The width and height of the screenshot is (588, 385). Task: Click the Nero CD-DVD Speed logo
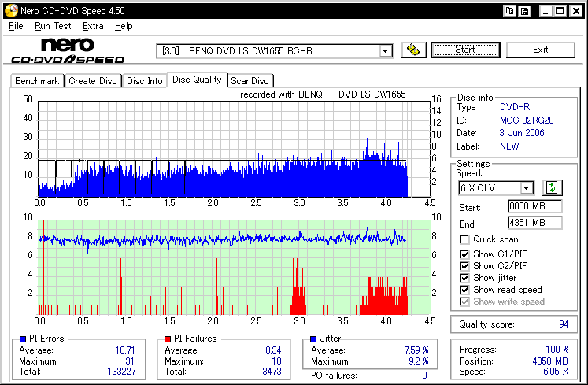coord(68,51)
